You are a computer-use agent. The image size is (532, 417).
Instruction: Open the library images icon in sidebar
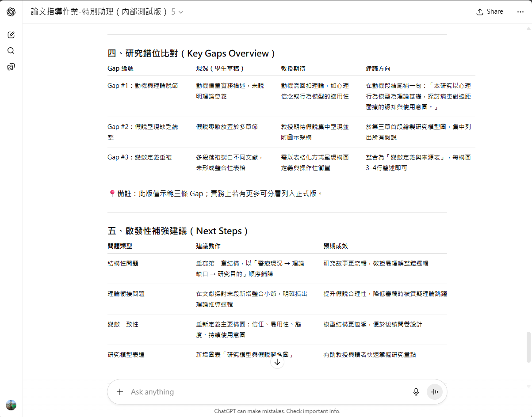click(11, 67)
